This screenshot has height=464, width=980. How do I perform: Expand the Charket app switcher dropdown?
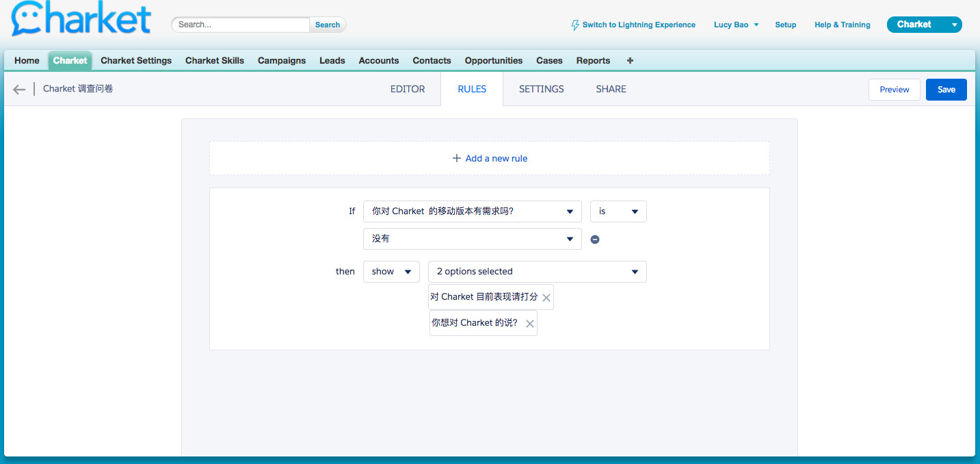[x=954, y=25]
